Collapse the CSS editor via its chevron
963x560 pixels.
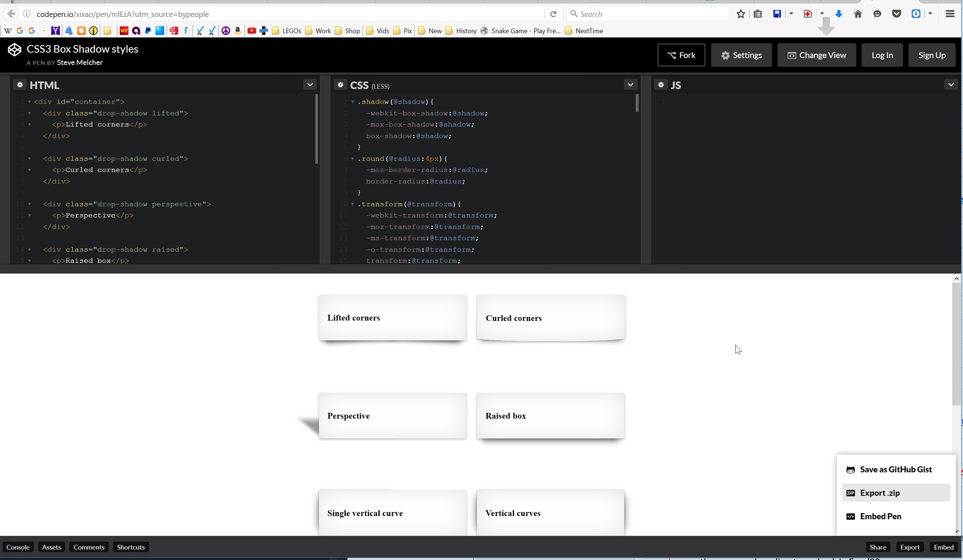coord(630,84)
